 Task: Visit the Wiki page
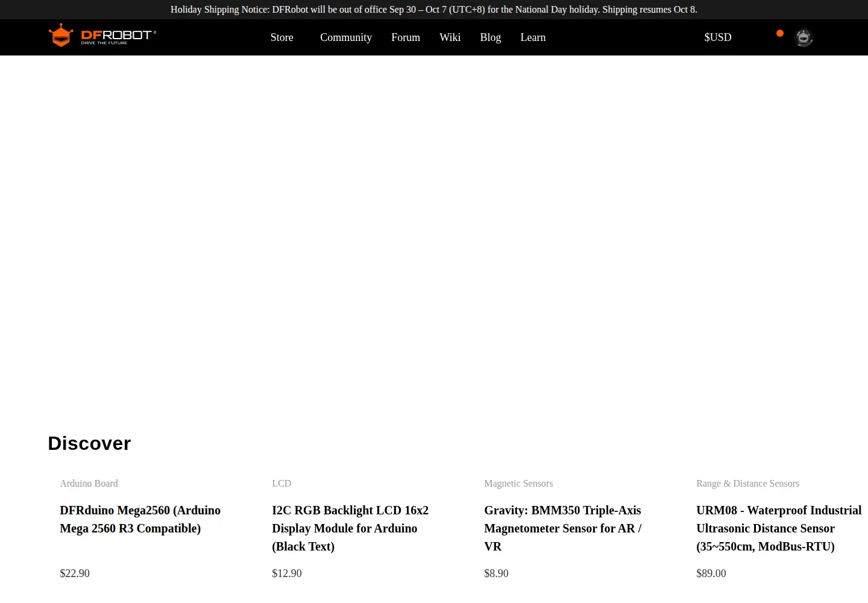(450, 37)
